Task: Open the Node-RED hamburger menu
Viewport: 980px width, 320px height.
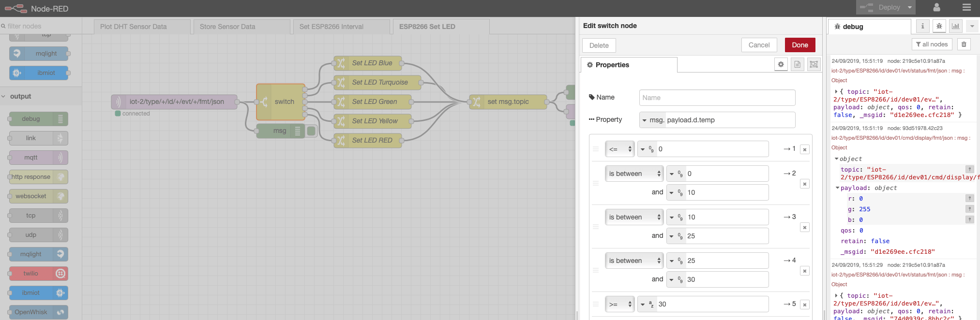Action: pos(966,7)
